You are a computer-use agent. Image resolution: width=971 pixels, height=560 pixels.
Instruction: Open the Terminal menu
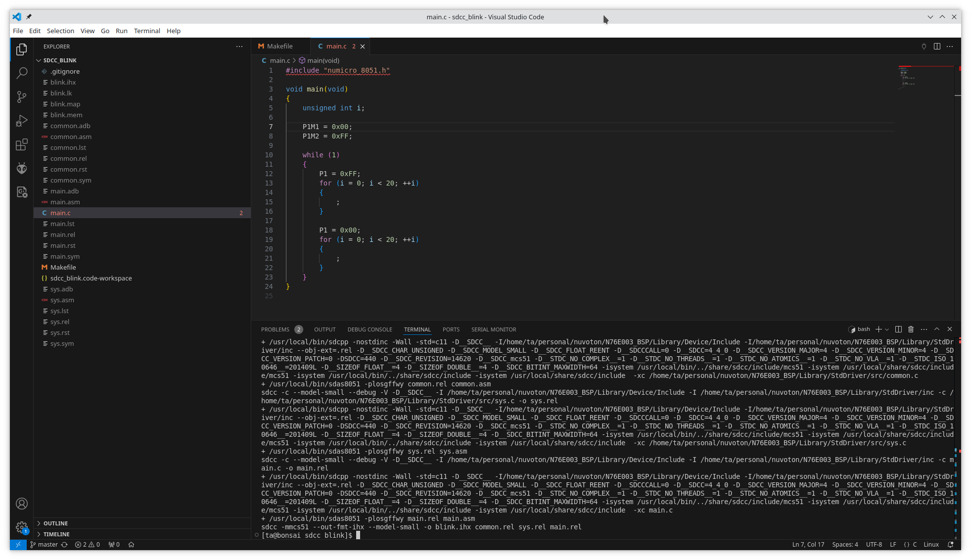tap(147, 31)
